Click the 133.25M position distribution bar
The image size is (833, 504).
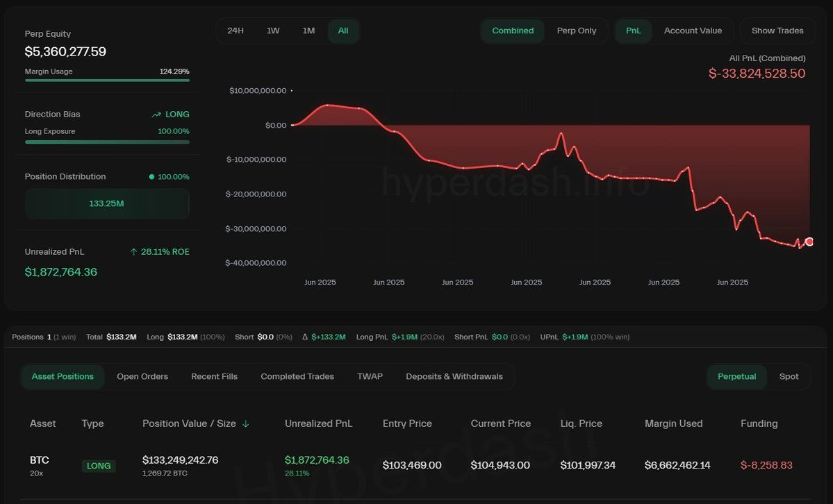pos(107,203)
